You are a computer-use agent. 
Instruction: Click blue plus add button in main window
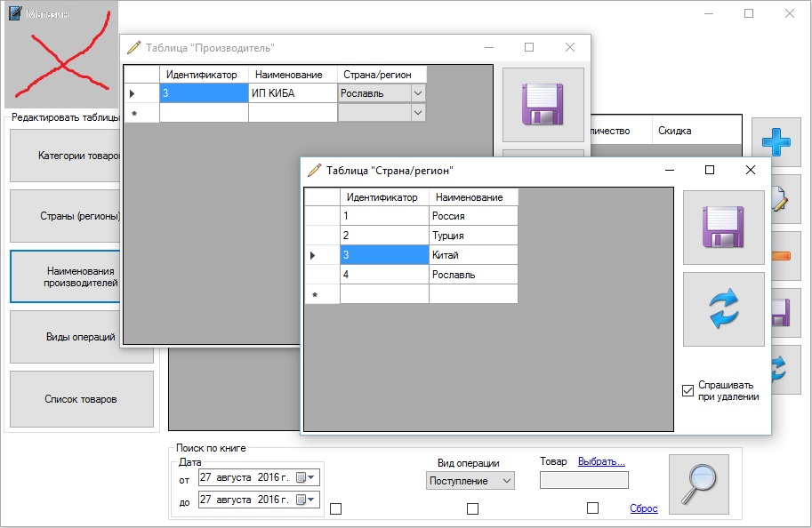[x=776, y=141]
